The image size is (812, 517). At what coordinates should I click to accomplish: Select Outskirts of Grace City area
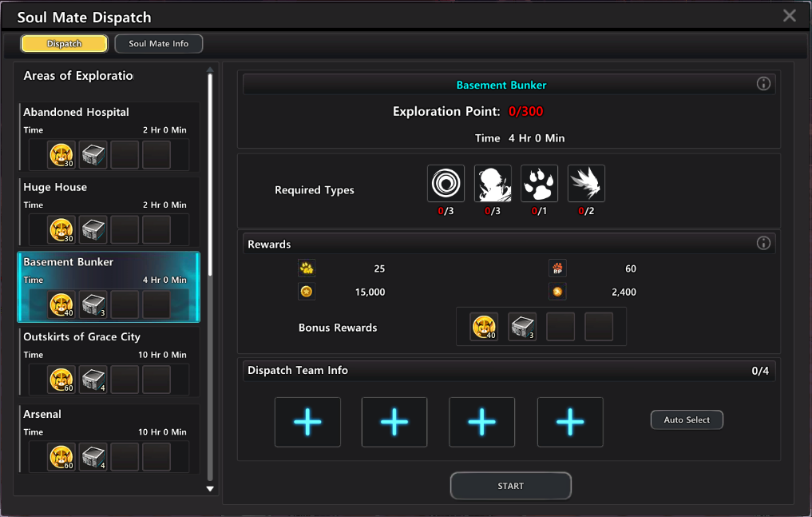109,362
